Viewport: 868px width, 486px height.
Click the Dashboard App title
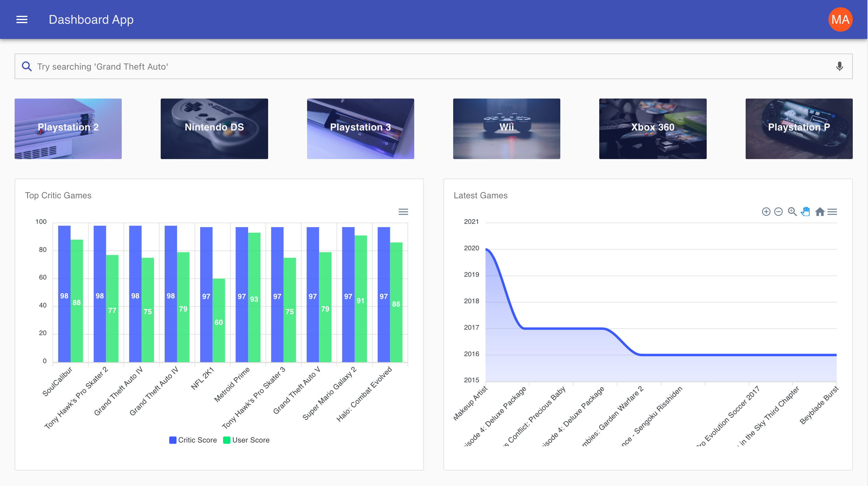(x=91, y=19)
